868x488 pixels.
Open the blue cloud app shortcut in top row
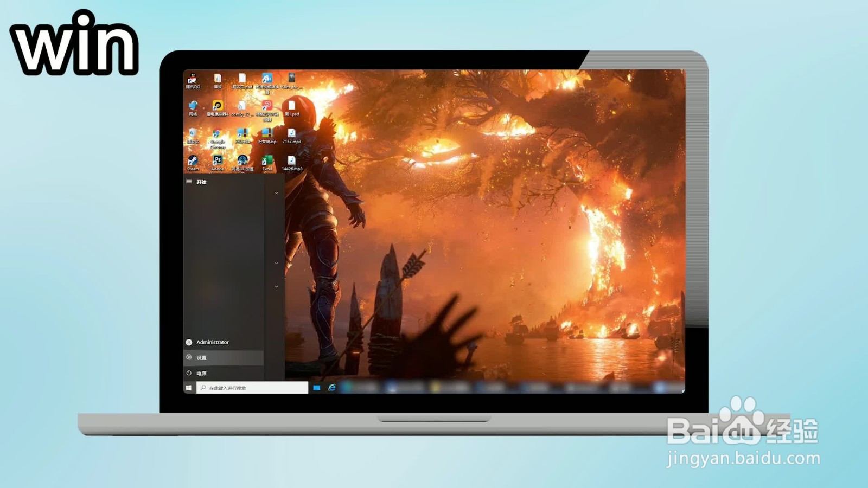point(267,83)
